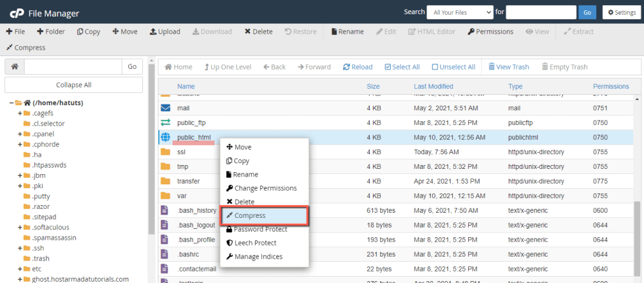Viewport: 644px width, 283px height.
Task: Click the .bashrc file icon
Action: [x=164, y=254]
